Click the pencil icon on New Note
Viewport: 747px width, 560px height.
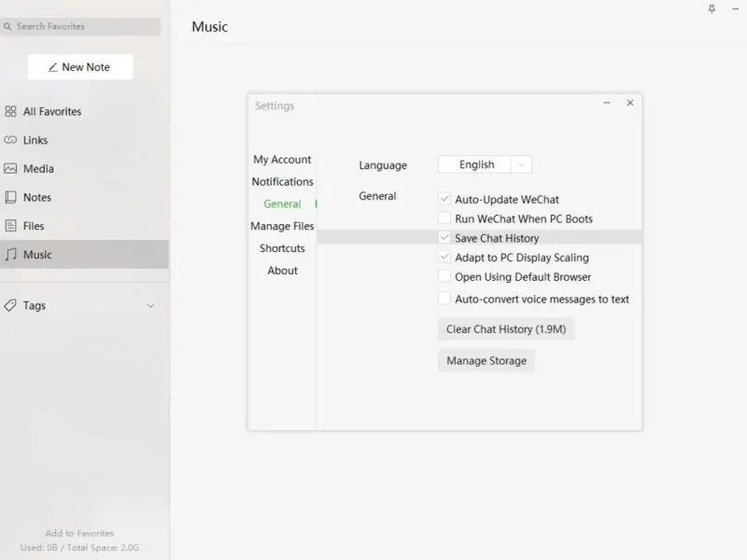(x=53, y=67)
